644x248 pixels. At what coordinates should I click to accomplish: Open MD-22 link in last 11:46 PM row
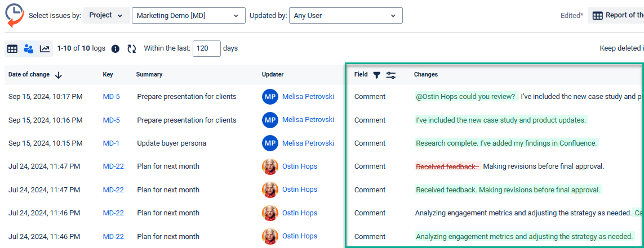click(x=113, y=237)
